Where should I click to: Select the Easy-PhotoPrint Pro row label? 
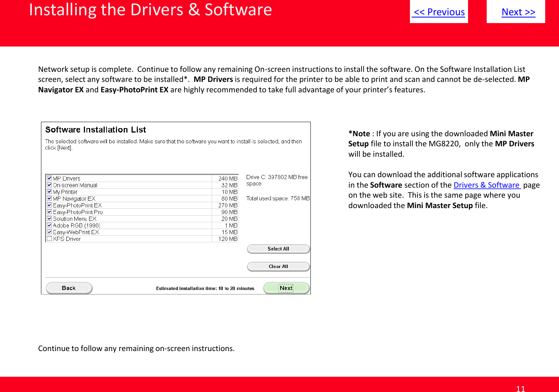click(x=78, y=212)
